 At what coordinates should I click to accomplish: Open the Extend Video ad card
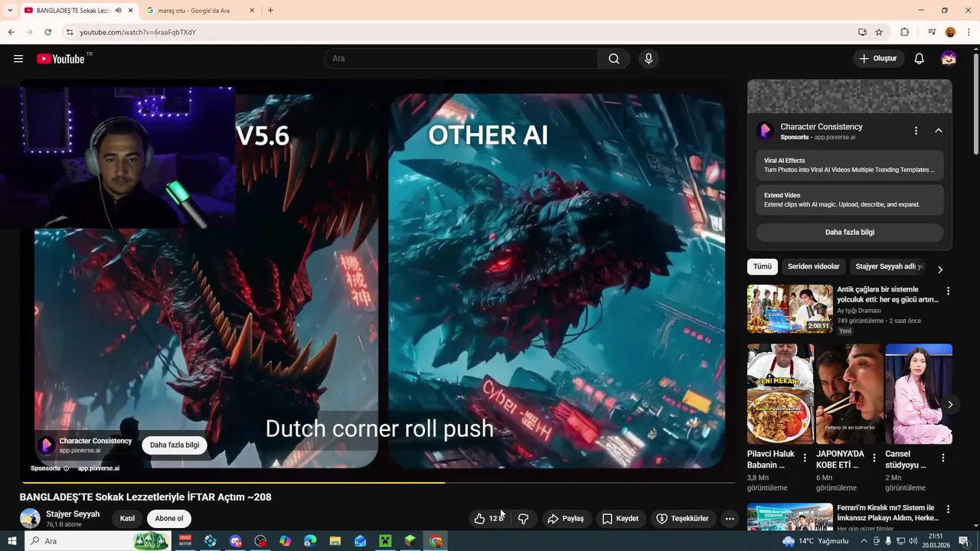click(850, 200)
